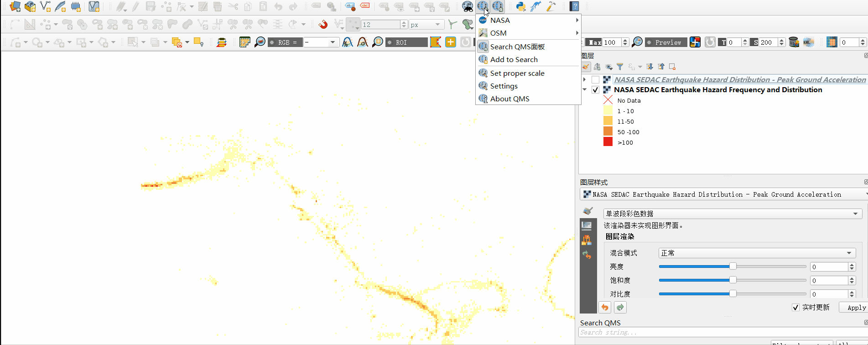Click the QuickMapServices globe icon
The height and width of the screenshot is (345, 868).
483,6
